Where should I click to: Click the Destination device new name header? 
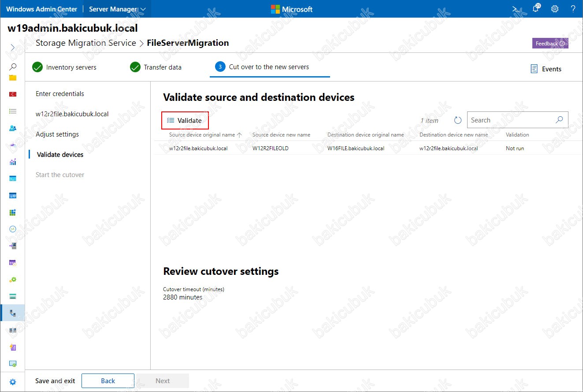click(453, 135)
